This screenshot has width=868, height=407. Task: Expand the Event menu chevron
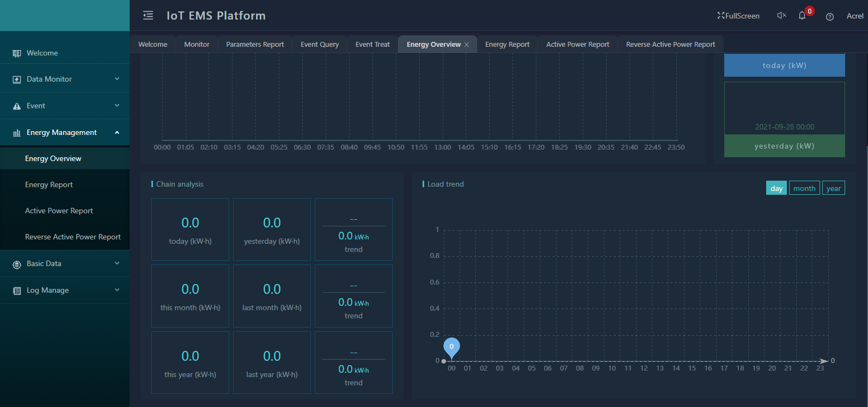[x=117, y=106]
